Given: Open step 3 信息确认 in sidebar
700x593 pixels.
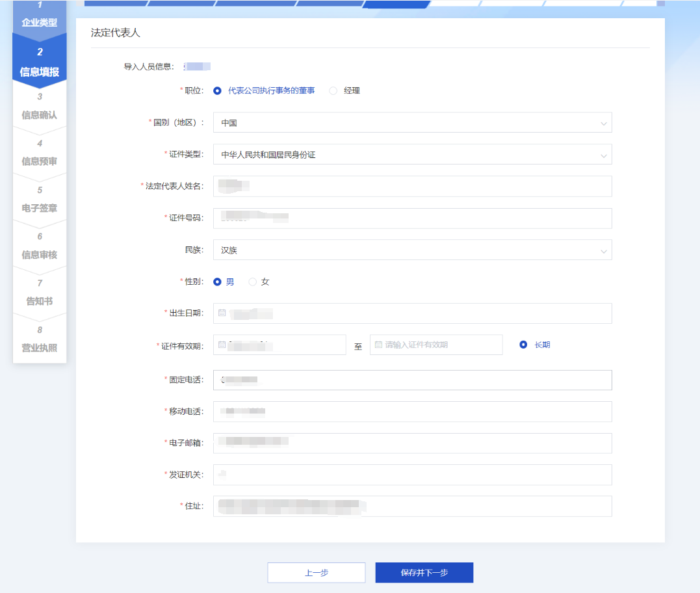Looking at the screenshot, I should 40,107.
